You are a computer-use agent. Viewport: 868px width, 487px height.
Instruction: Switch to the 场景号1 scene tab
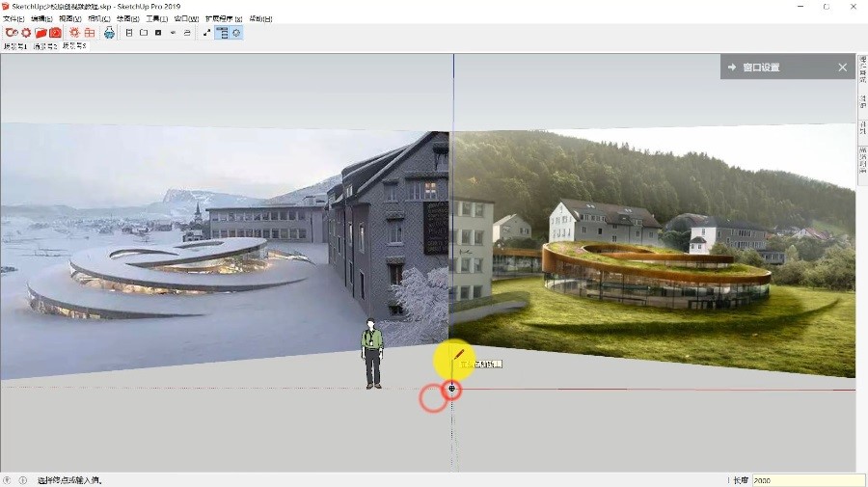(x=15, y=45)
